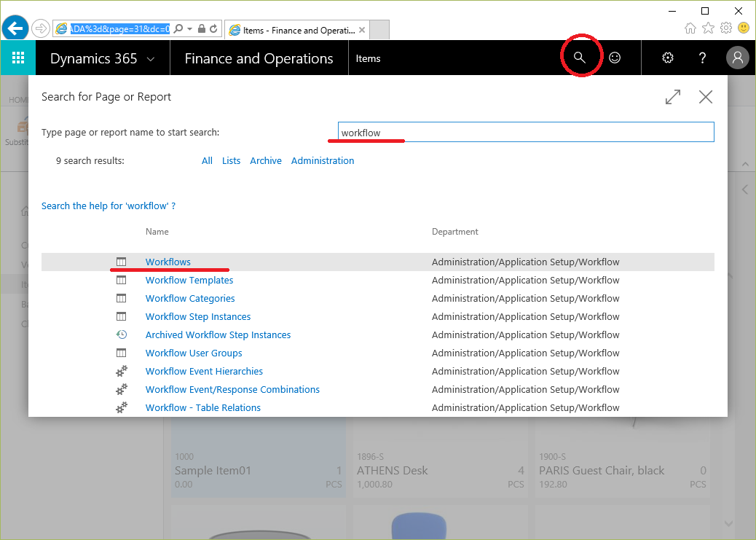Image resolution: width=756 pixels, height=540 pixels.
Task: Open the Workflow Categories link
Action: (x=190, y=298)
